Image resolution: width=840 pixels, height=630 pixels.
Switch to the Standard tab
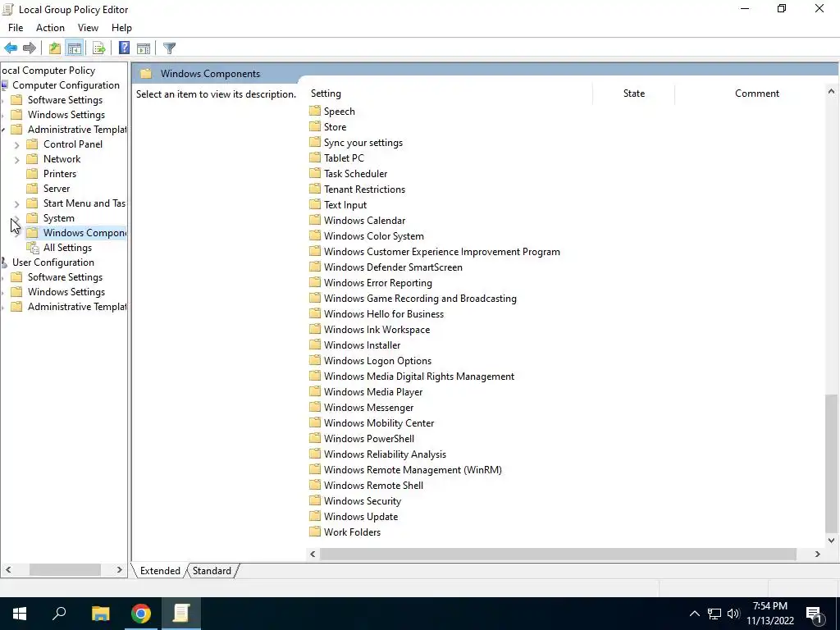tap(212, 571)
